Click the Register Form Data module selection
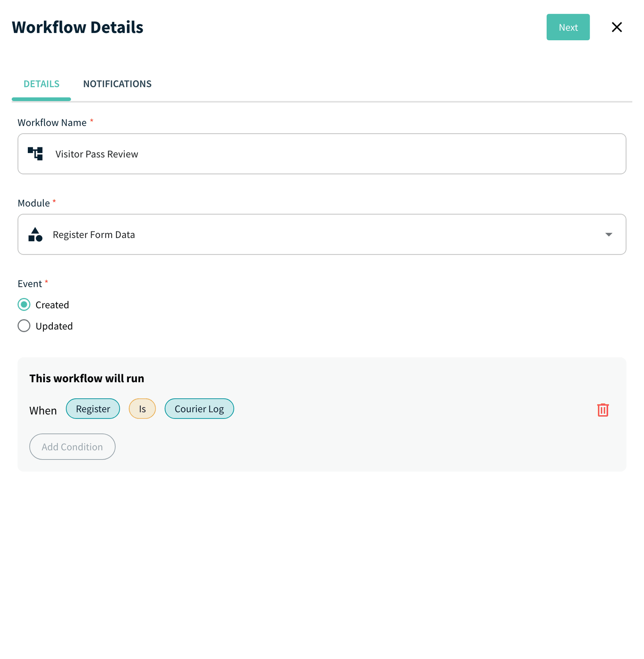 coord(322,234)
